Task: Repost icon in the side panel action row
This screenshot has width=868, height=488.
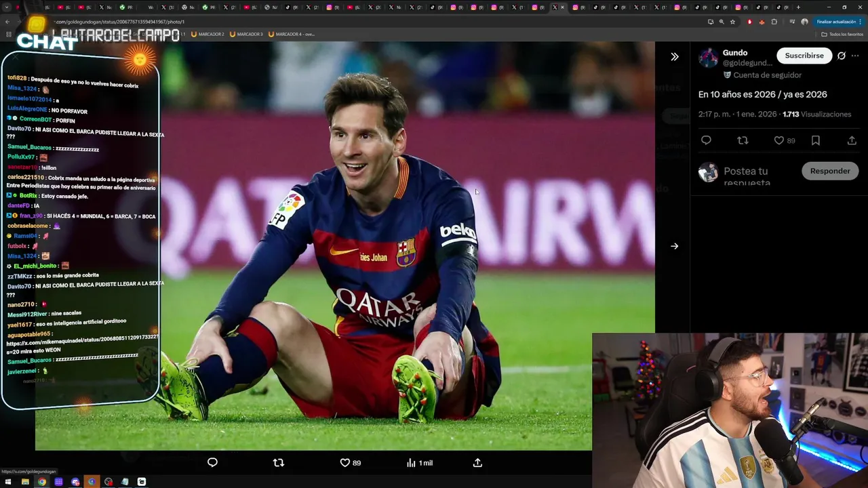Action: (743, 140)
